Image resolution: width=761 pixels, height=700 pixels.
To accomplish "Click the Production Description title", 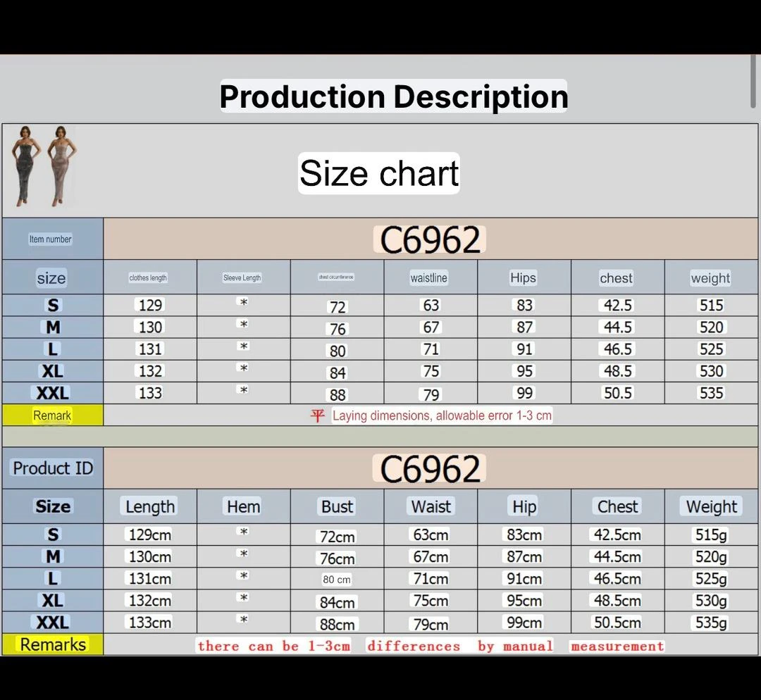I will pos(394,96).
